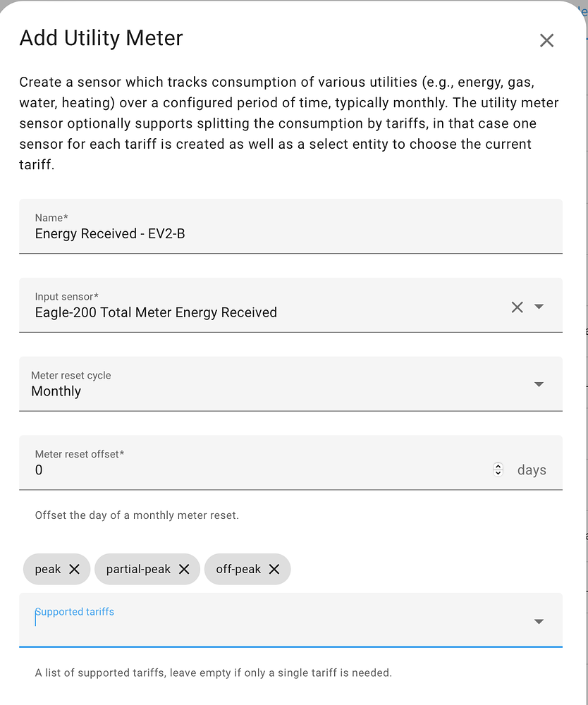This screenshot has height=705, width=588.
Task: Click the offset decrement arrow
Action: (498, 472)
